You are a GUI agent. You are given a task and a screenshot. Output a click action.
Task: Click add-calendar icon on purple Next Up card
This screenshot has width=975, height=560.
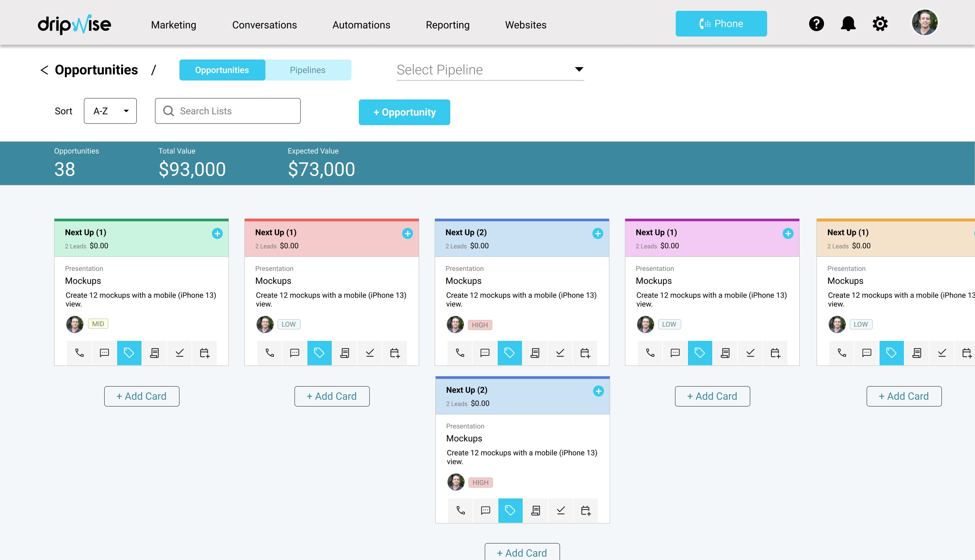[x=775, y=353]
